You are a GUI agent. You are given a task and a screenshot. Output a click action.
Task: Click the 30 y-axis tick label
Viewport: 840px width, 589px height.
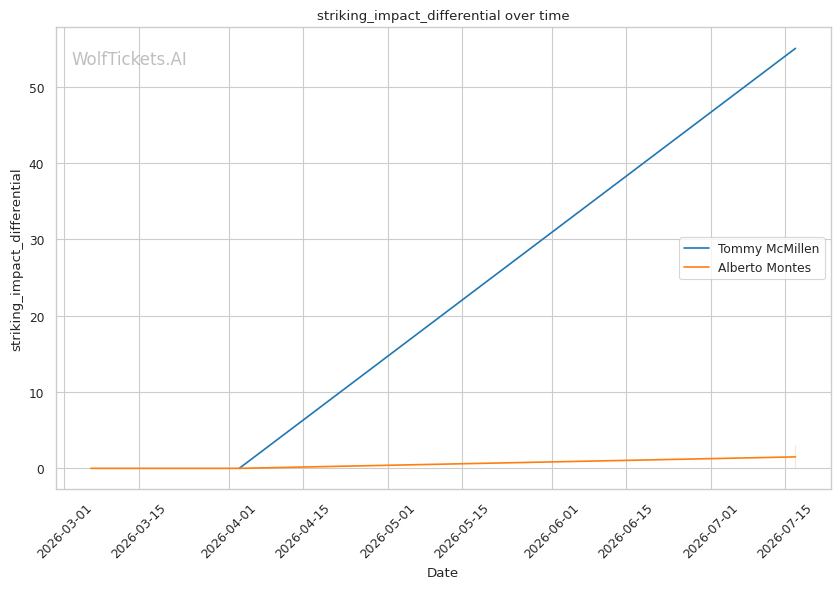tap(37, 240)
